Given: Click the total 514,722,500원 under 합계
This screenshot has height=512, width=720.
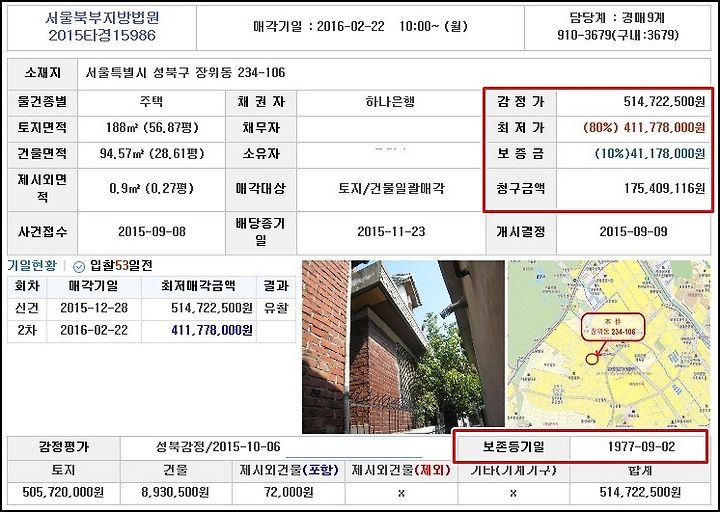Looking at the screenshot, I should coord(640,493).
